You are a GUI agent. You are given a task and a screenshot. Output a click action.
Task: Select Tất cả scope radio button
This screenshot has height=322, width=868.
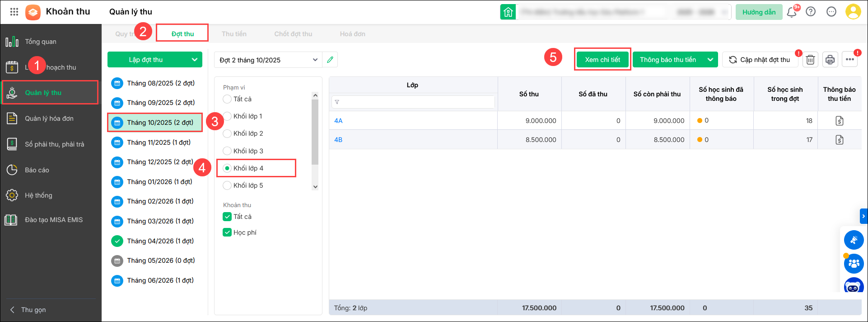click(227, 99)
